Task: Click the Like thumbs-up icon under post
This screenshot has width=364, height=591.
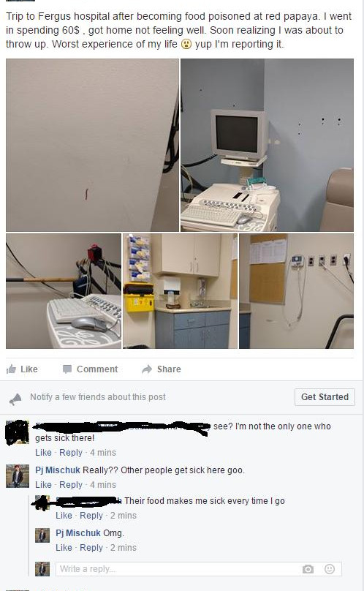Action: point(11,369)
